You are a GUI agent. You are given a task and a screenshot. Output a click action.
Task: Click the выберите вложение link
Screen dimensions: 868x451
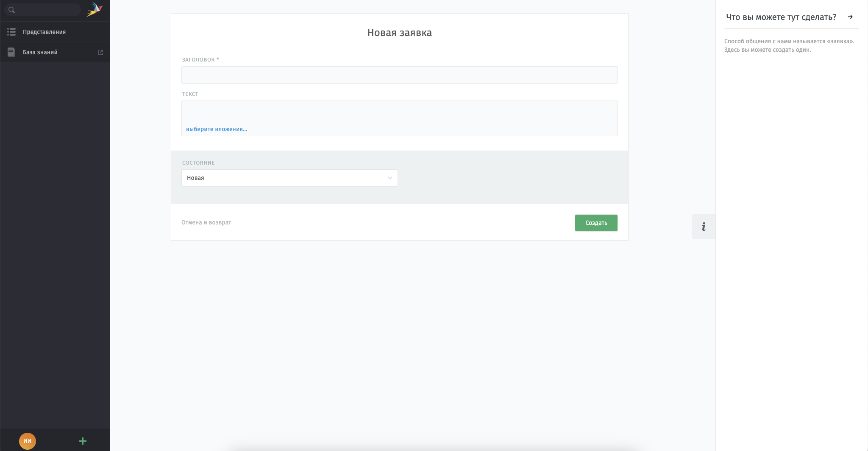[x=217, y=129]
